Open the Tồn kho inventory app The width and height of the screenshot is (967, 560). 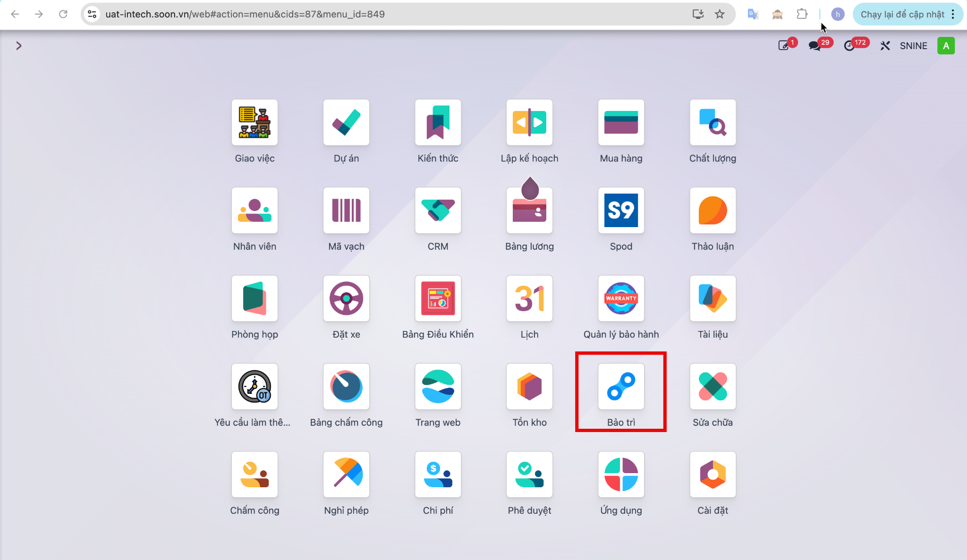(x=529, y=386)
